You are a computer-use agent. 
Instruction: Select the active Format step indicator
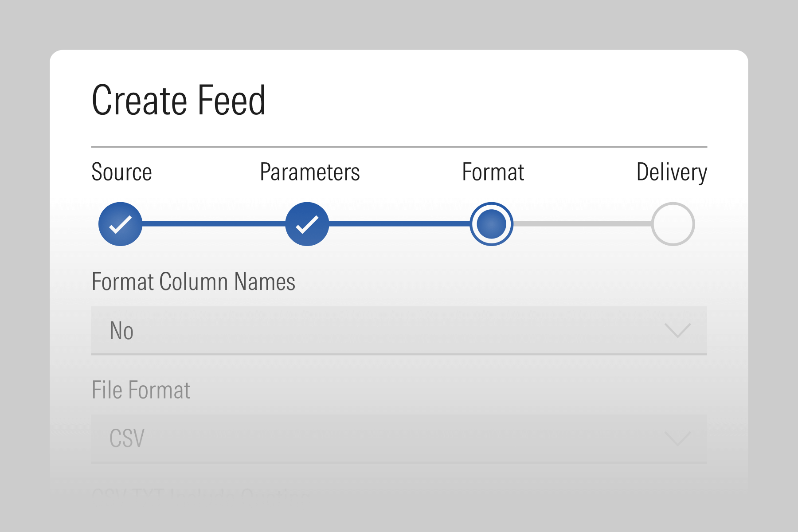coord(491,224)
